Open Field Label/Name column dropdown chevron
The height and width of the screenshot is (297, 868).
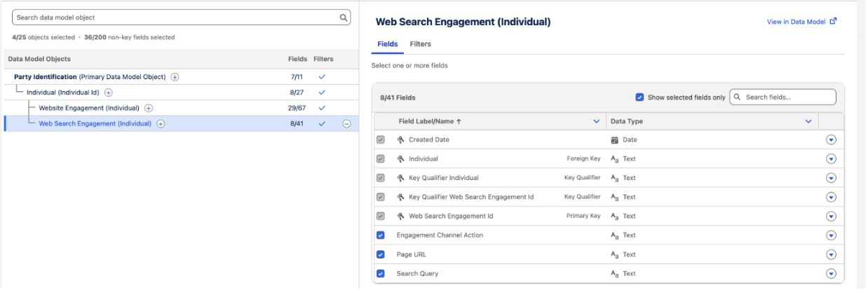(597, 121)
